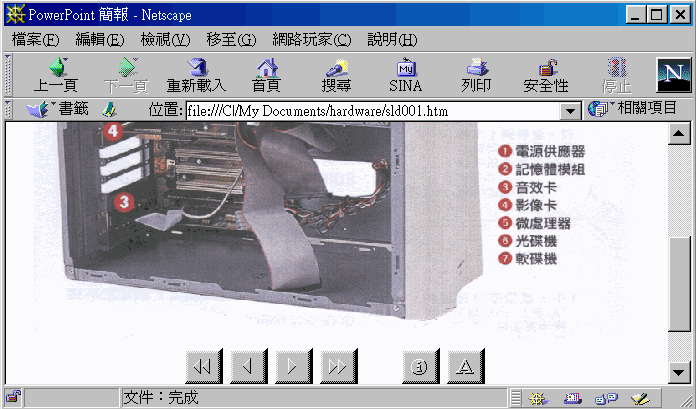The image size is (696, 409).
Task: Go to 首頁 (Home) via toolbar
Action: coord(266,75)
